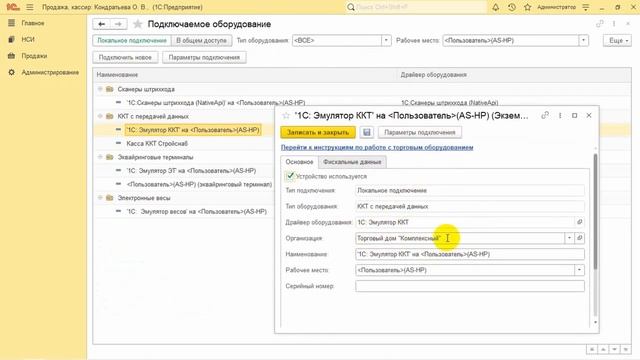Click Параметры подключения button in dialog

(x=420, y=132)
